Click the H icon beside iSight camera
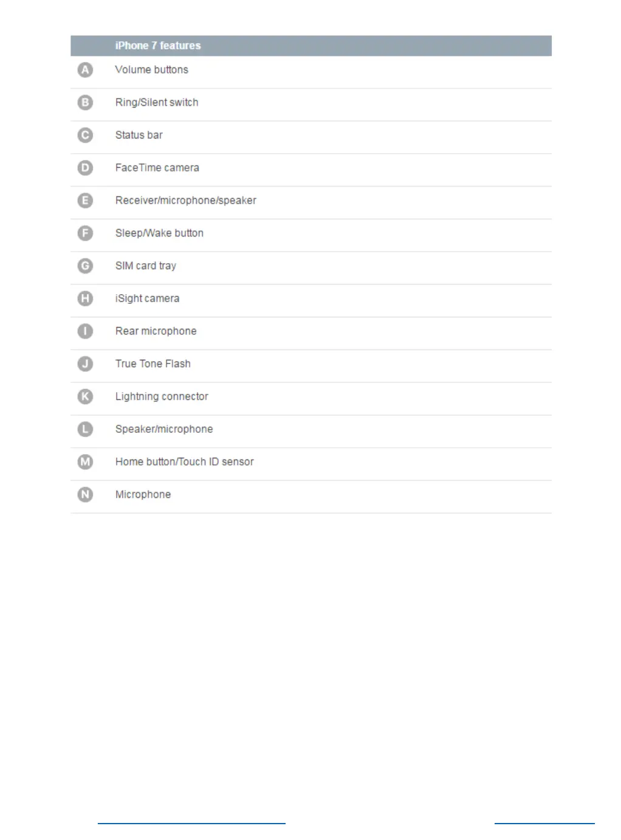The width and height of the screenshot is (621, 840). click(85, 298)
